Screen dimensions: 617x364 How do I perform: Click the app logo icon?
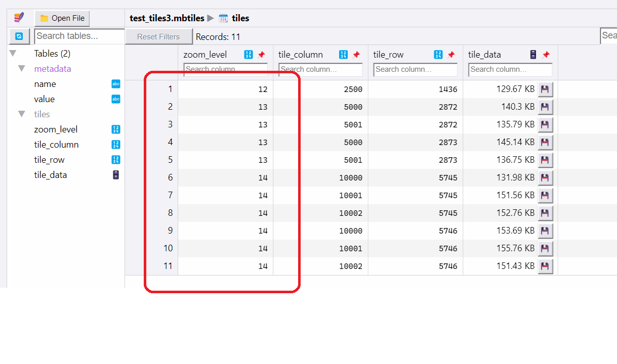tap(19, 18)
